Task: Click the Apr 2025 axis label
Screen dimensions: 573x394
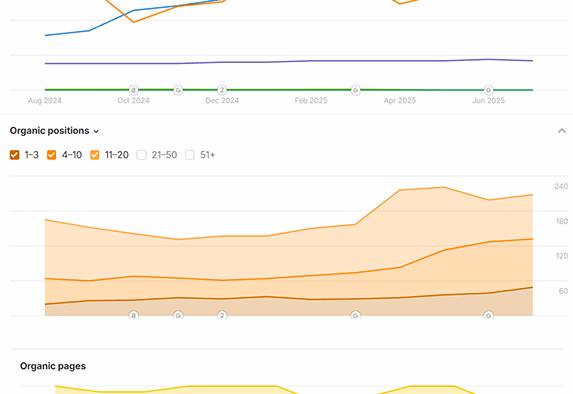Action: click(400, 101)
